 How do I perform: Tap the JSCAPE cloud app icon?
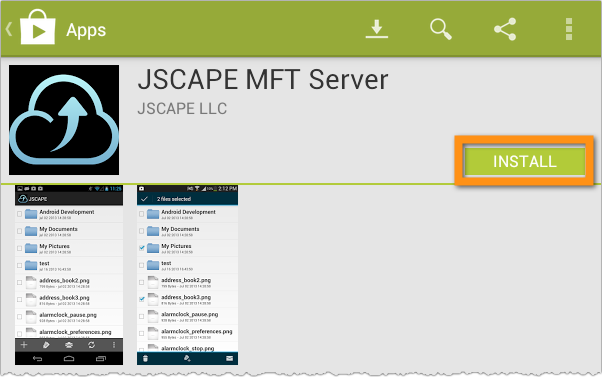[64, 120]
